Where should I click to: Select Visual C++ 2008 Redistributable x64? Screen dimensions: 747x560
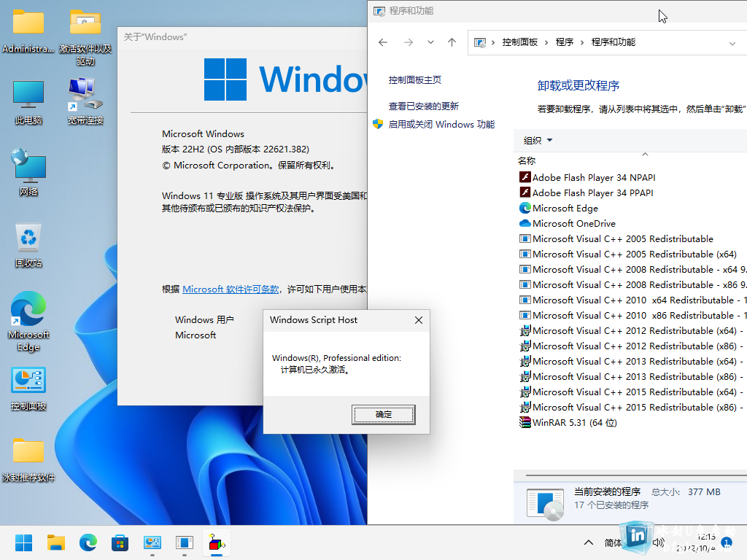tap(632, 269)
